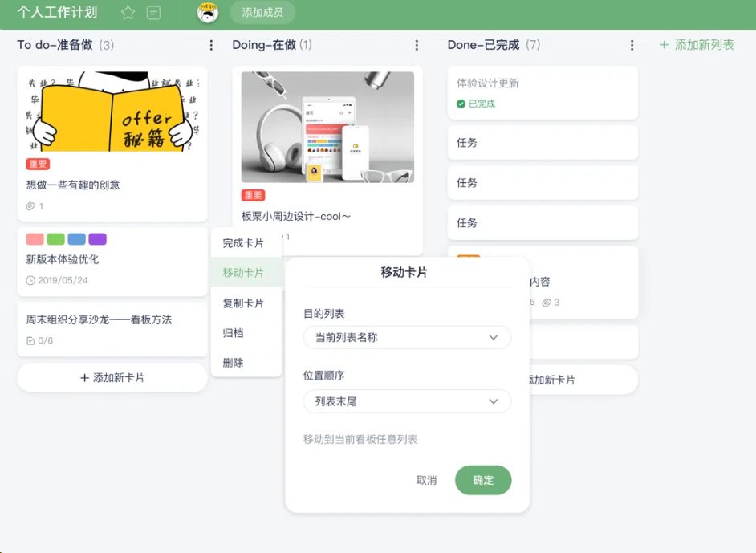This screenshot has height=553, width=756.
Task: Toggle the 已完成 green check status
Action: click(x=461, y=104)
